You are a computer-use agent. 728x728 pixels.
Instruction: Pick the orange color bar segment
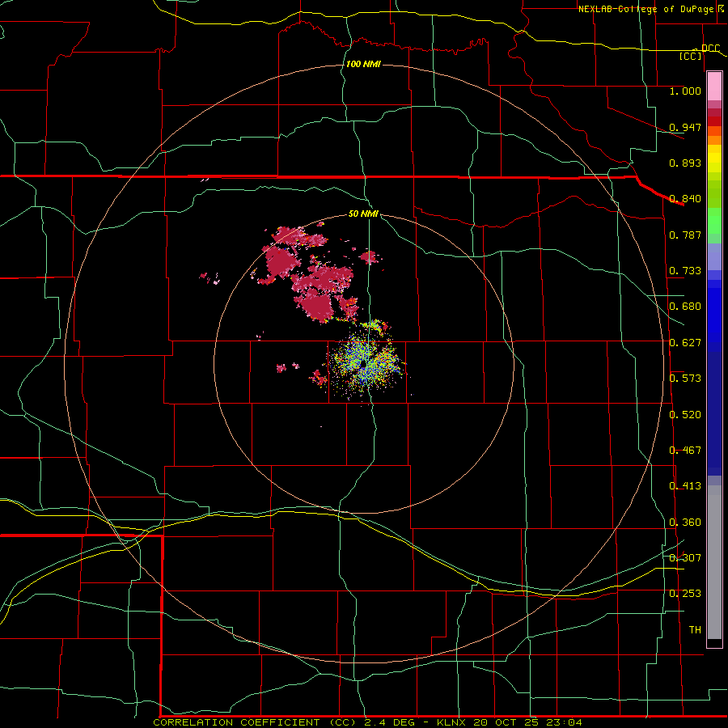click(714, 140)
